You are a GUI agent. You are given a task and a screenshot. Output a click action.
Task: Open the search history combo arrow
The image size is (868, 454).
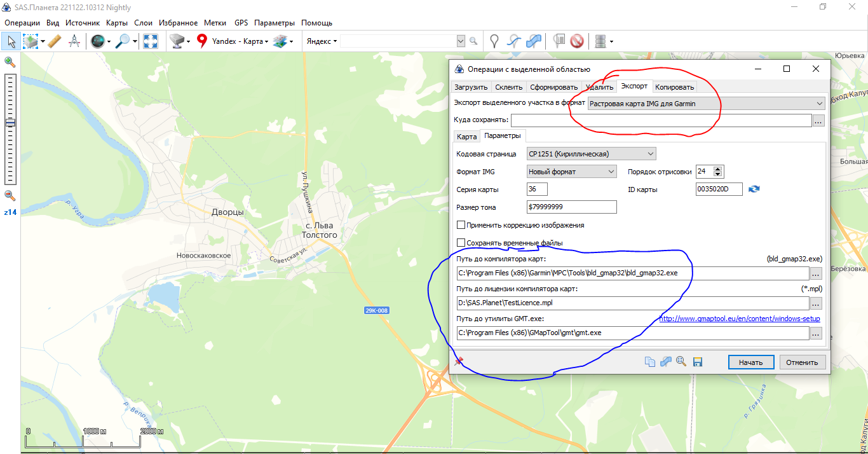(x=461, y=41)
